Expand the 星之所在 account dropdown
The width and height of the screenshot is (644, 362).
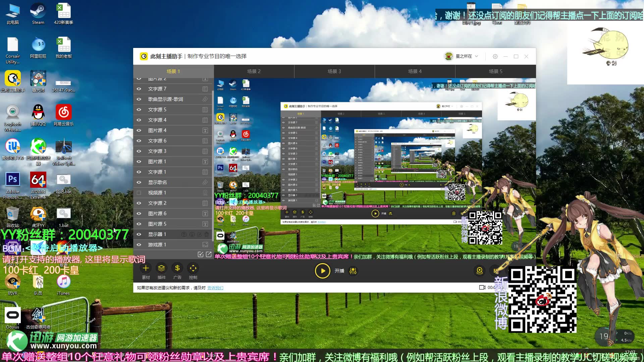(476, 56)
